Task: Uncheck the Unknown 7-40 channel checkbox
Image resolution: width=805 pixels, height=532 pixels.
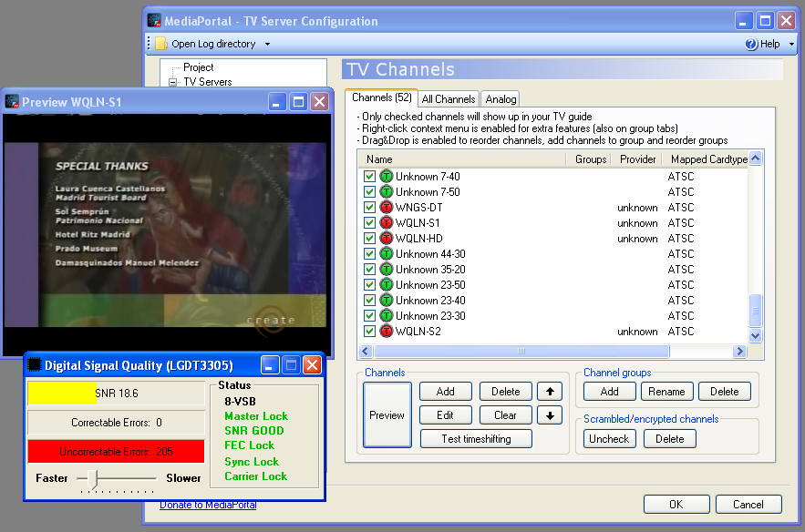Action: [369, 177]
